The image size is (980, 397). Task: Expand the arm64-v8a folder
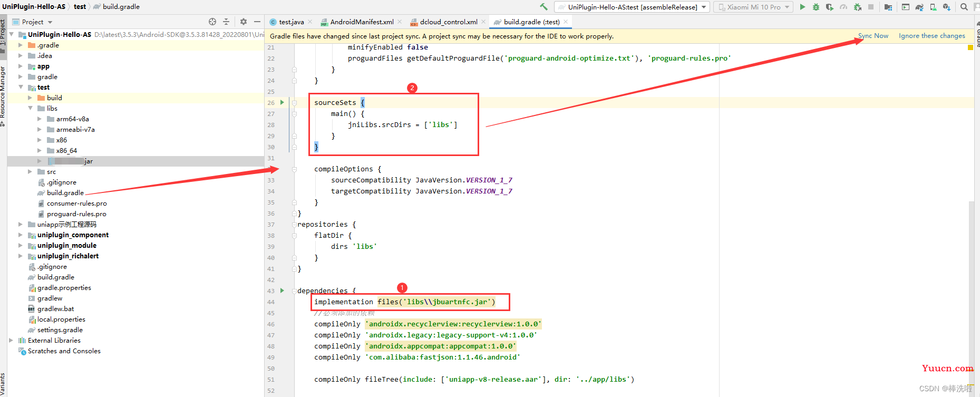click(x=40, y=119)
